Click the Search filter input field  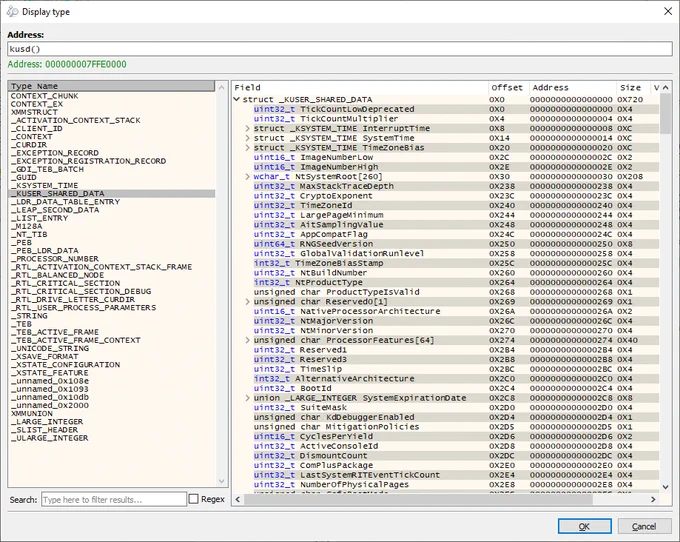pyautogui.click(x=114, y=499)
